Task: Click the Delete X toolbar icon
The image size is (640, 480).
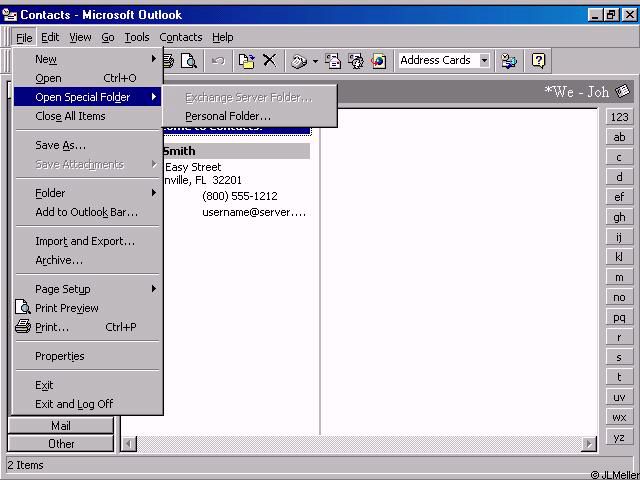Action: pos(269,60)
